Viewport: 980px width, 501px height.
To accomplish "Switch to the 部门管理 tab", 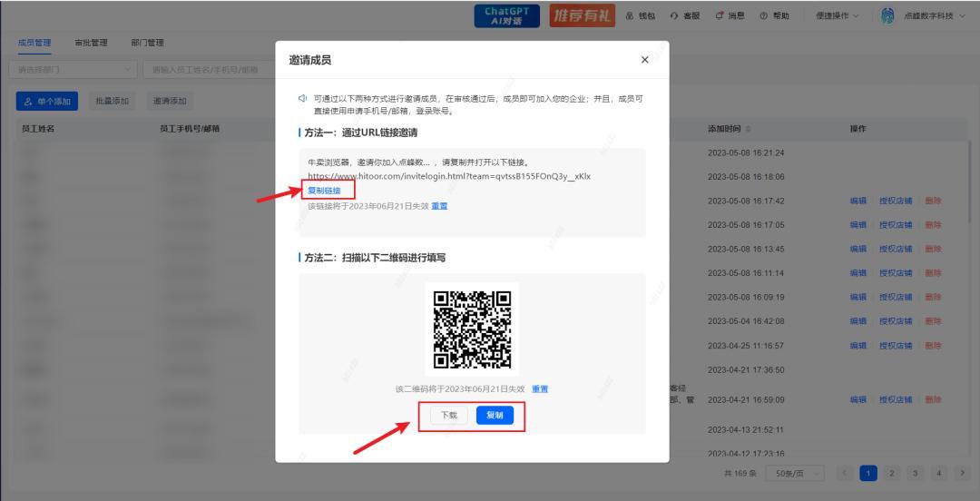I will (x=148, y=43).
